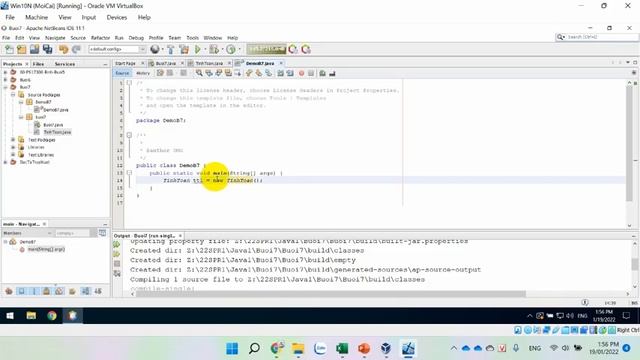The height and width of the screenshot is (360, 640).
Task: Click the host Windows Start button
Action: [232, 349]
